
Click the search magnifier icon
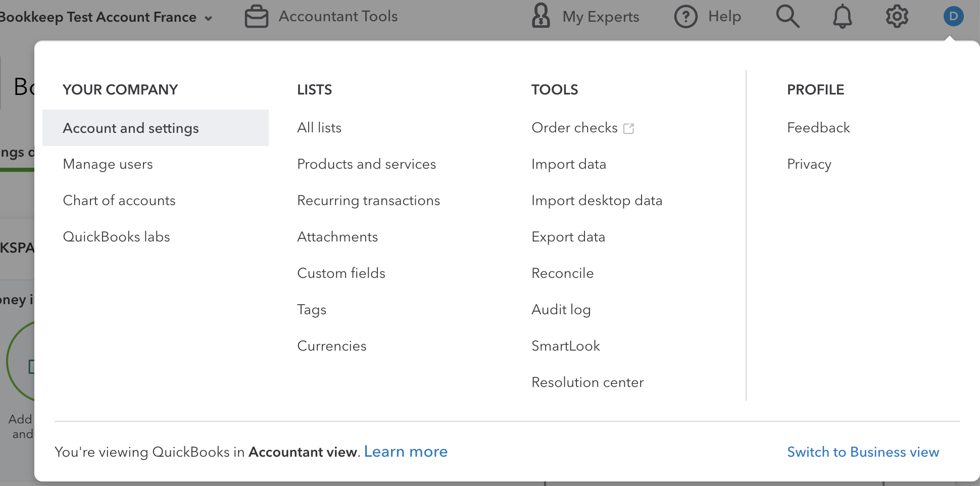coord(788,17)
